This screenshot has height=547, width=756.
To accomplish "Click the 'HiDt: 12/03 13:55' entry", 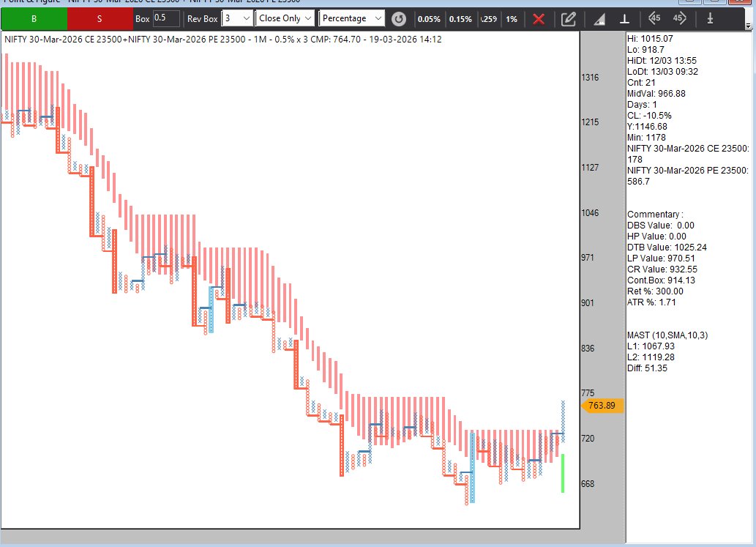I will coord(662,61).
